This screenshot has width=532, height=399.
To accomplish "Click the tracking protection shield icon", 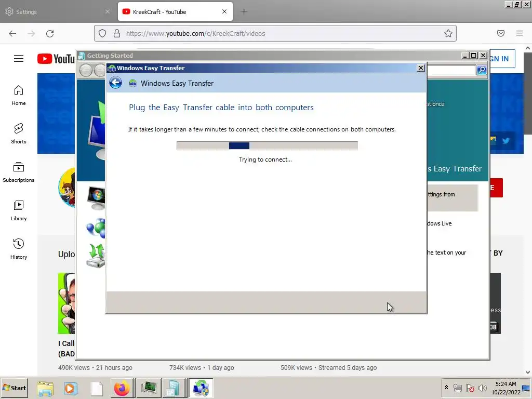I will 102,33.
